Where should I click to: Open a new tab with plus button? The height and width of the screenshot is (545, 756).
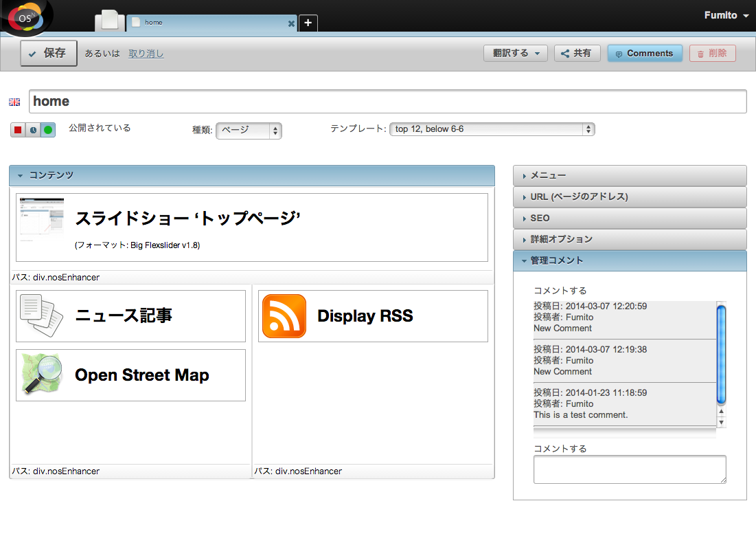coord(308,23)
